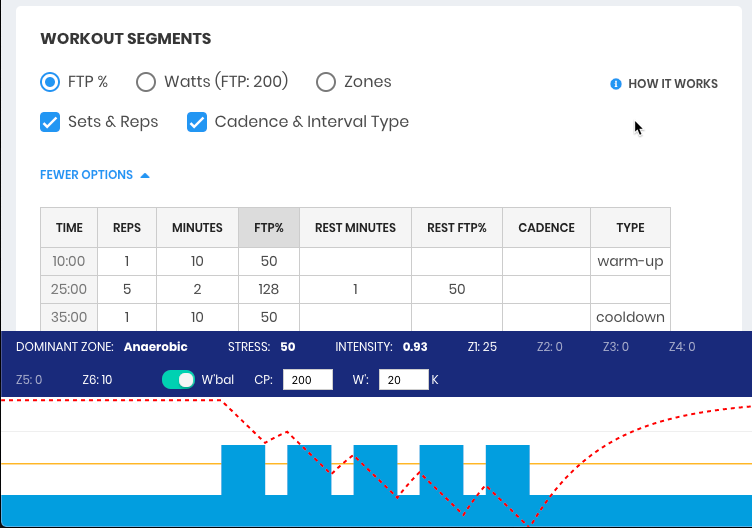
Task: Turn off the W'bal toggle switch
Action: pos(178,380)
